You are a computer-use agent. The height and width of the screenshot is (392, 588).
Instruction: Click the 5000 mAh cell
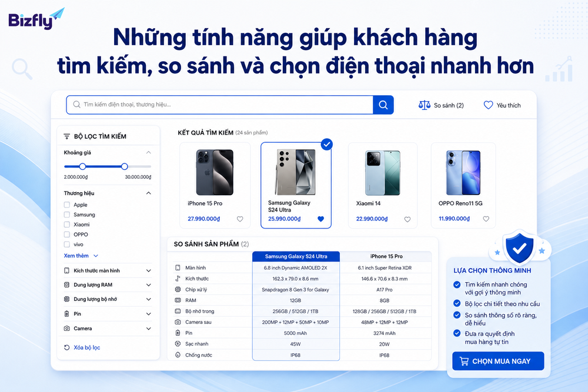coord(296,333)
